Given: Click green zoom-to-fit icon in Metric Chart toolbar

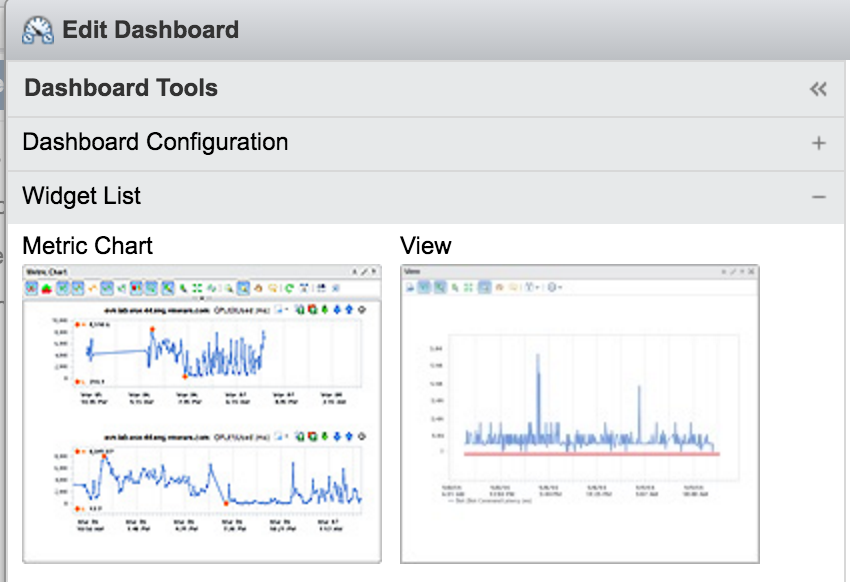Looking at the screenshot, I should point(199,288).
